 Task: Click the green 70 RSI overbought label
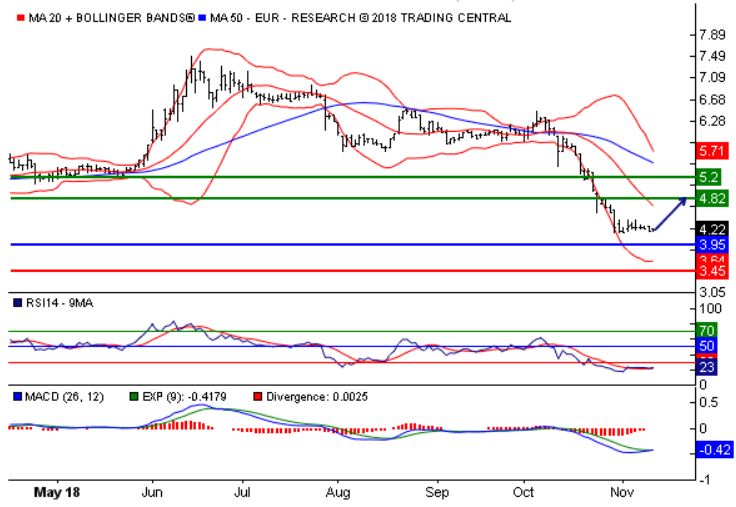(709, 329)
